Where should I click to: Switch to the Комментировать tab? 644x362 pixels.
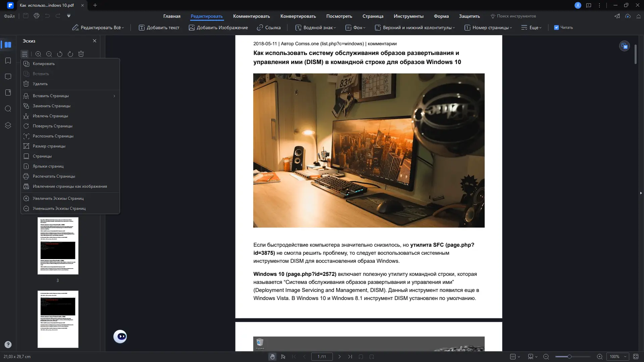point(251,16)
